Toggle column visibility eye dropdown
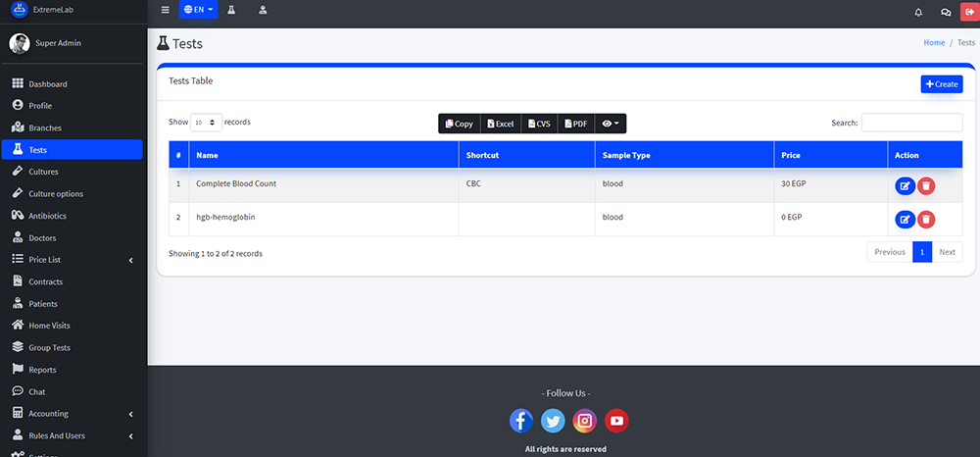Viewport: 980px width, 457px height. 610,124
